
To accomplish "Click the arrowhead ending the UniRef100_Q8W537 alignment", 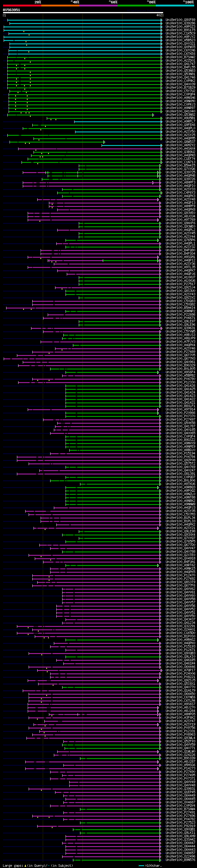I will click(104, 142).
